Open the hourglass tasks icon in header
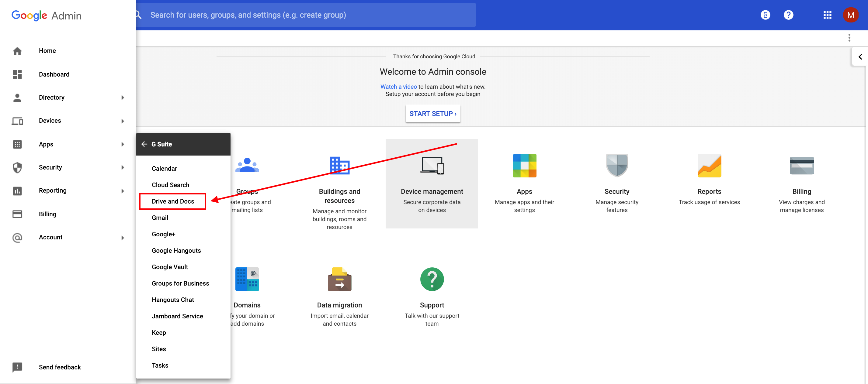 tap(765, 15)
